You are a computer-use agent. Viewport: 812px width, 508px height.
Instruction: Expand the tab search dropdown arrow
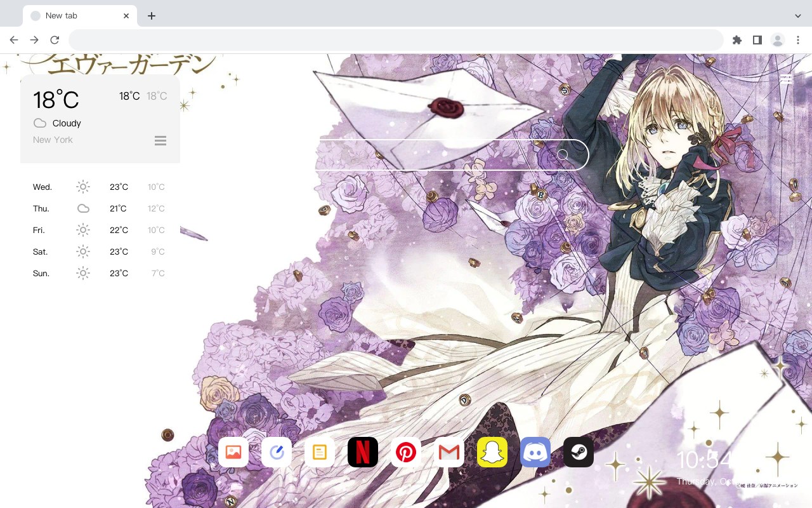click(x=798, y=16)
